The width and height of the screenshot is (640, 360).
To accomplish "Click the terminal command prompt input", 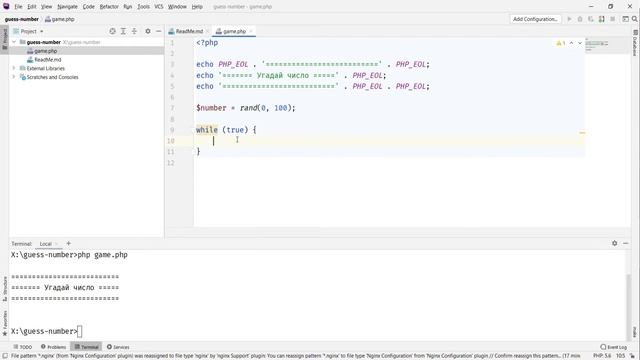I will pos(80,331).
